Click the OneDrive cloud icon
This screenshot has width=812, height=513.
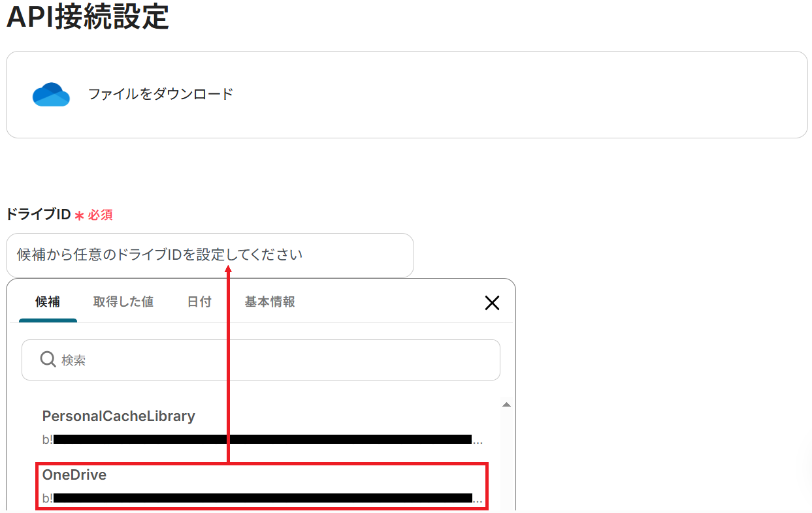pos(51,95)
